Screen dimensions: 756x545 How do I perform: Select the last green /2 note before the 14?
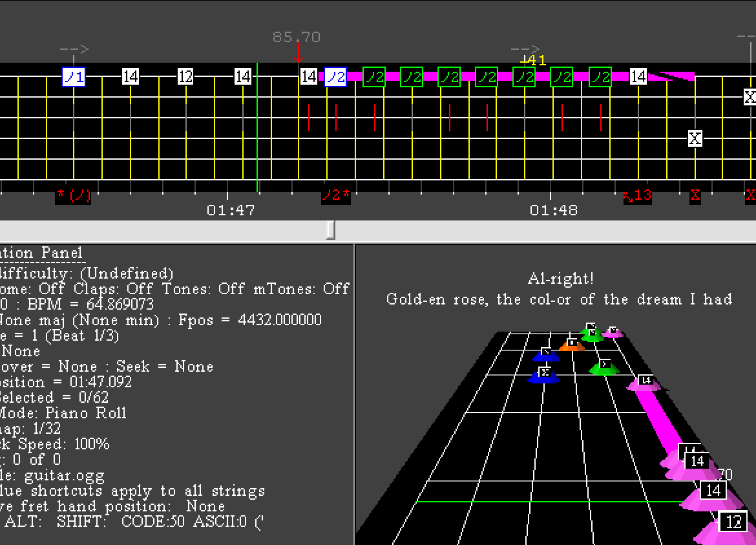(600, 77)
